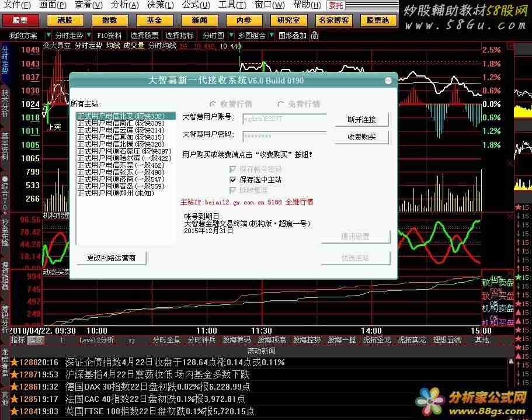532x420 pixels.
Task: Click the 新闻 button
Action: [x=199, y=20]
